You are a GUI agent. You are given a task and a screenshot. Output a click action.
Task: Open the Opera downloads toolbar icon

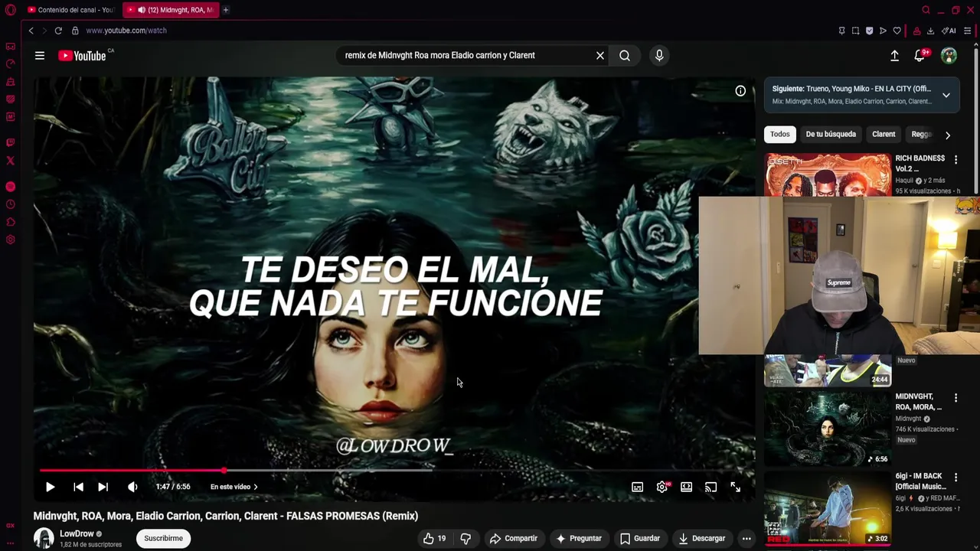[x=930, y=31]
